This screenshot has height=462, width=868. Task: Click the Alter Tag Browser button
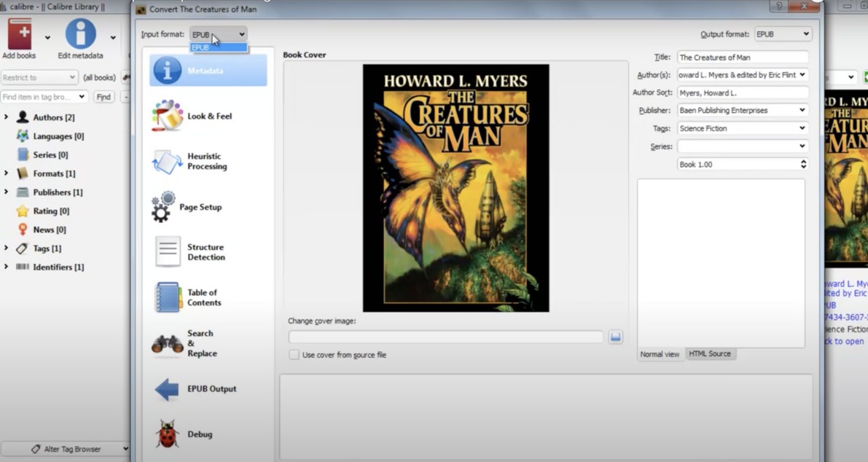coord(66,449)
